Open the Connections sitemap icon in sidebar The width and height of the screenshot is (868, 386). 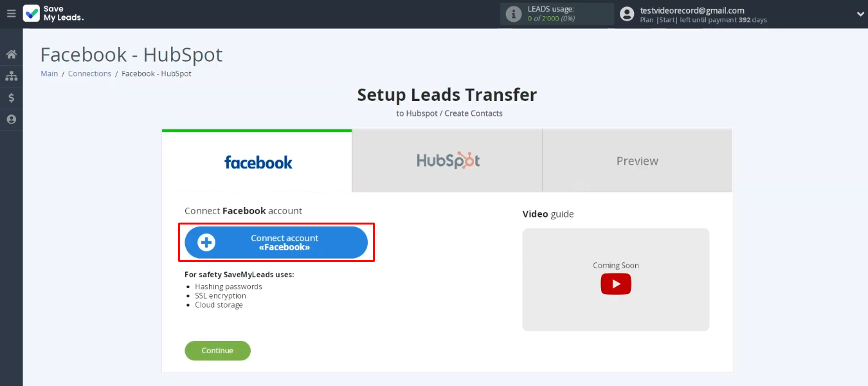(11, 76)
